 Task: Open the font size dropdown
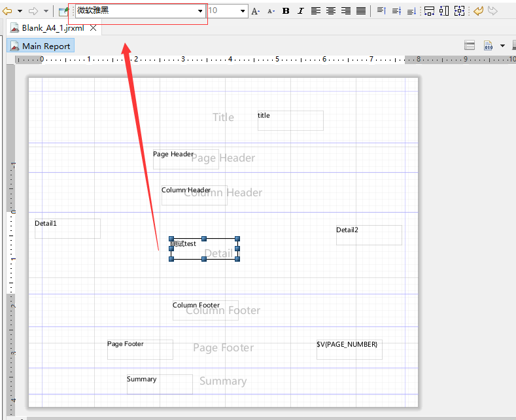click(x=243, y=11)
